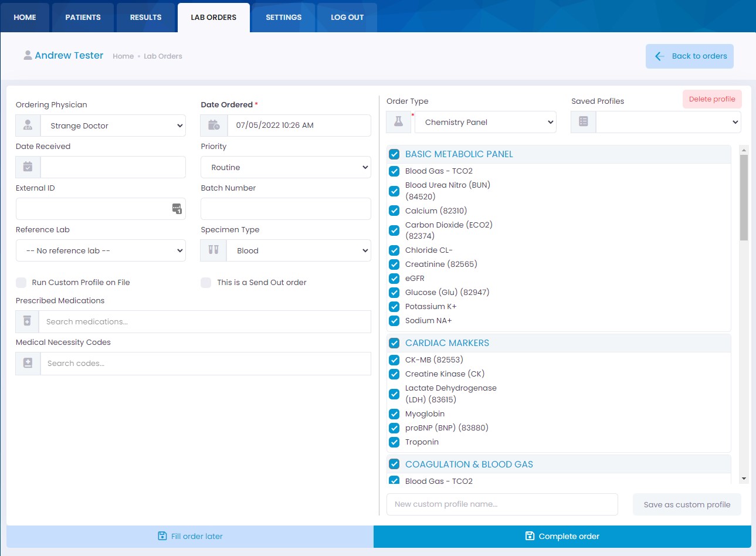Click the test tube icon beside Specimen Type
Viewport: 756px width, 556px height.
click(x=212, y=250)
